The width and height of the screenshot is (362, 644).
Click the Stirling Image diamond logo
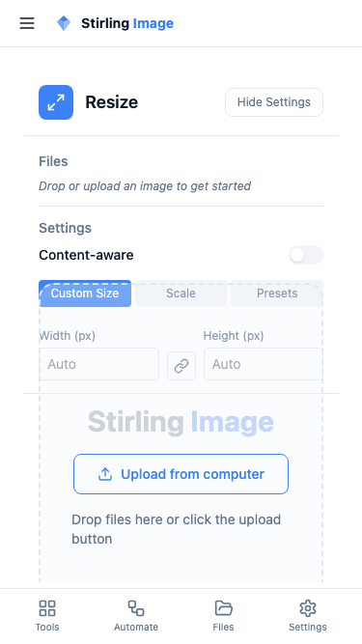[64, 23]
